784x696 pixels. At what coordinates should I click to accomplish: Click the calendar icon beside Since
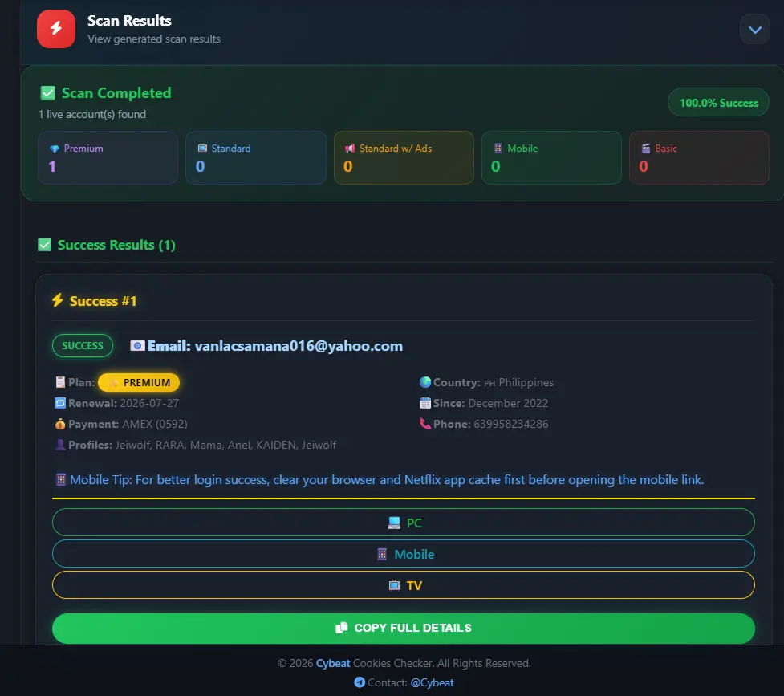coord(425,403)
